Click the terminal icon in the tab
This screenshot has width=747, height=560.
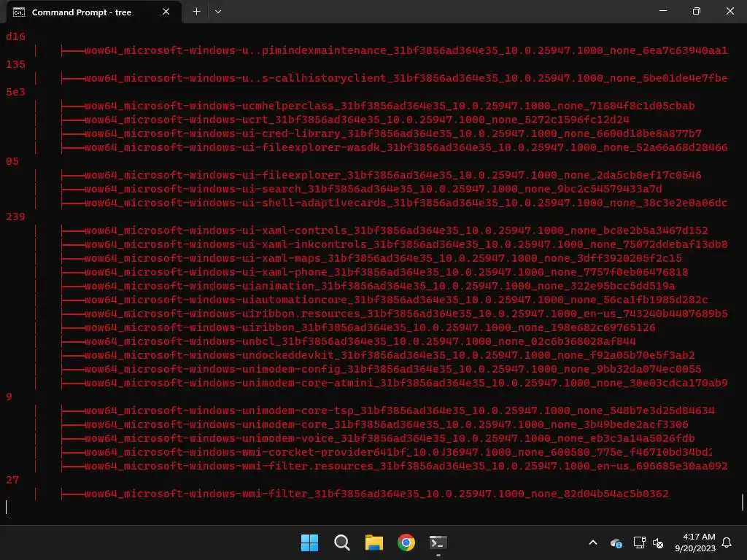click(x=18, y=12)
